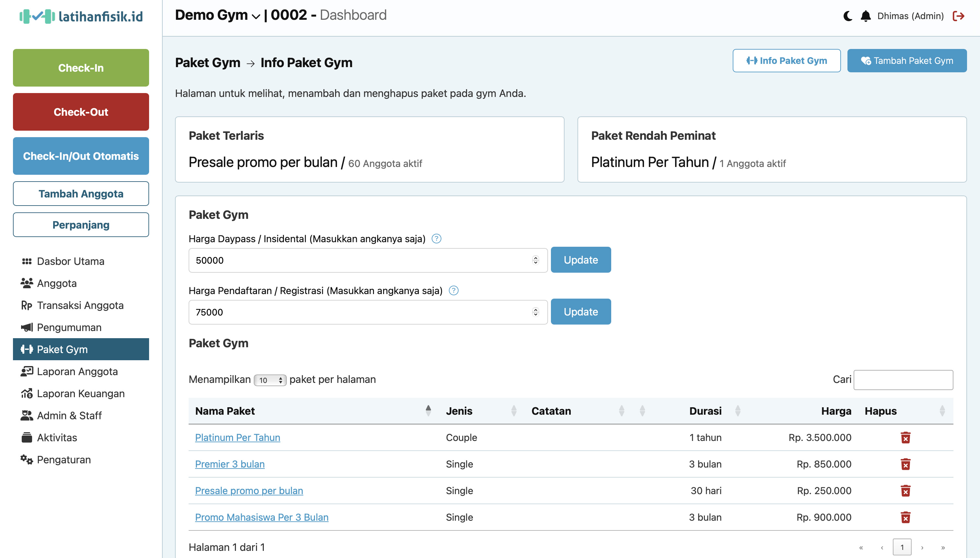Go to Admin & Staff menu
Viewport: 980px width, 558px height.
[69, 415]
